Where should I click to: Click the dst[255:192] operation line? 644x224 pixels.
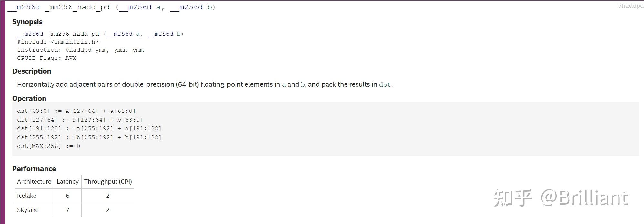point(89,138)
